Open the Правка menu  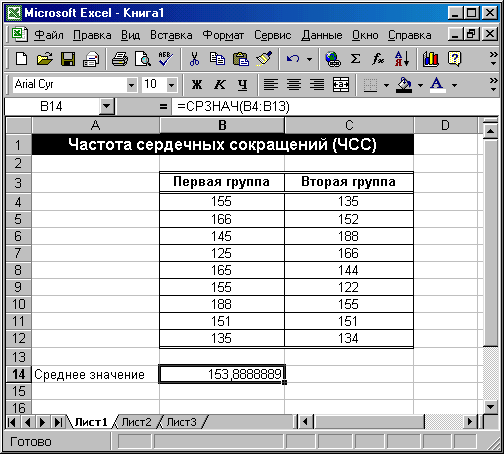[92, 35]
